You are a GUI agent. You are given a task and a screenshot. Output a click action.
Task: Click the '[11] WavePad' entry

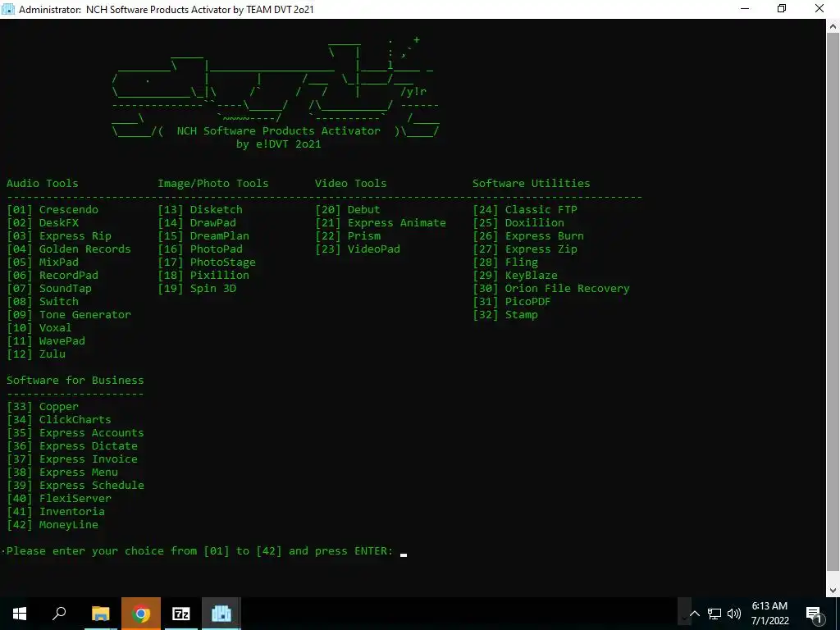[x=46, y=341]
